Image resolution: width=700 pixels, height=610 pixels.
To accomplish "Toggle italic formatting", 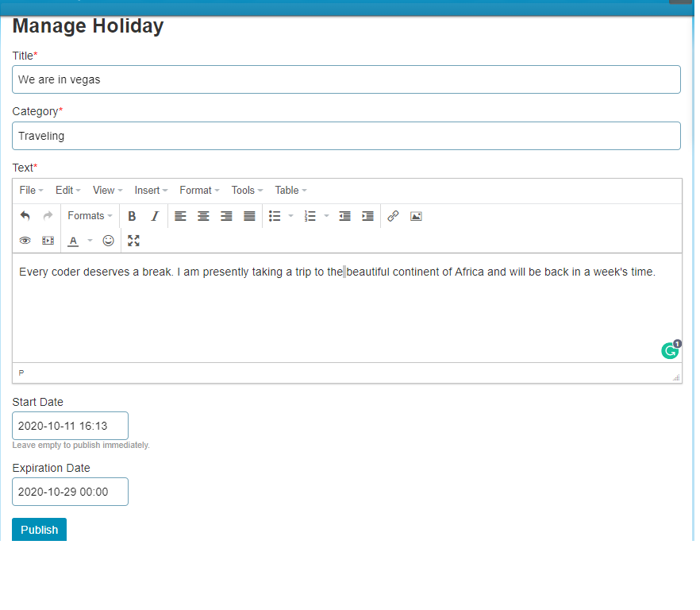I will click(x=155, y=216).
